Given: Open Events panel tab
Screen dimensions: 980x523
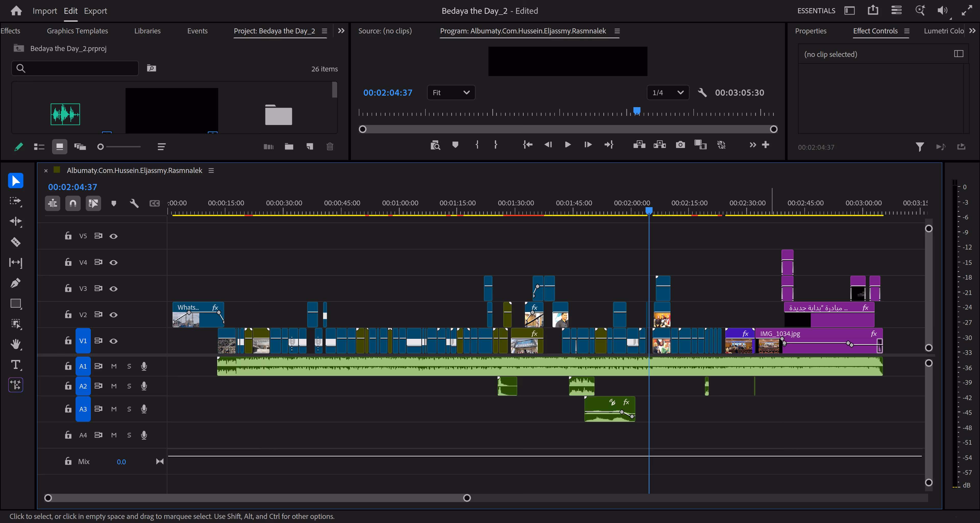Looking at the screenshot, I should pos(197,31).
